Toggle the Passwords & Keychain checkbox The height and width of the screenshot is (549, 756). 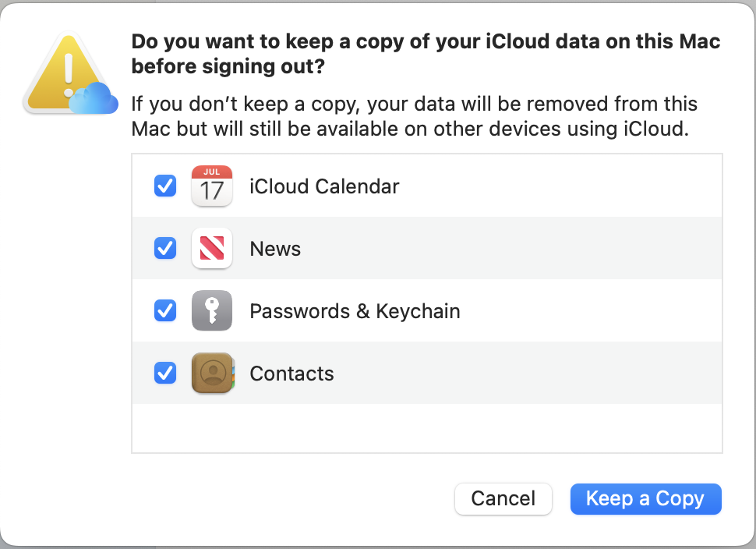click(165, 311)
